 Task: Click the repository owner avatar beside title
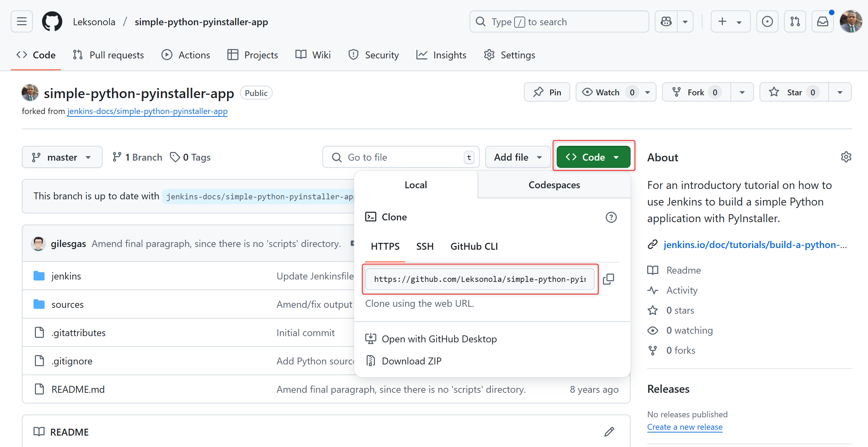30,93
